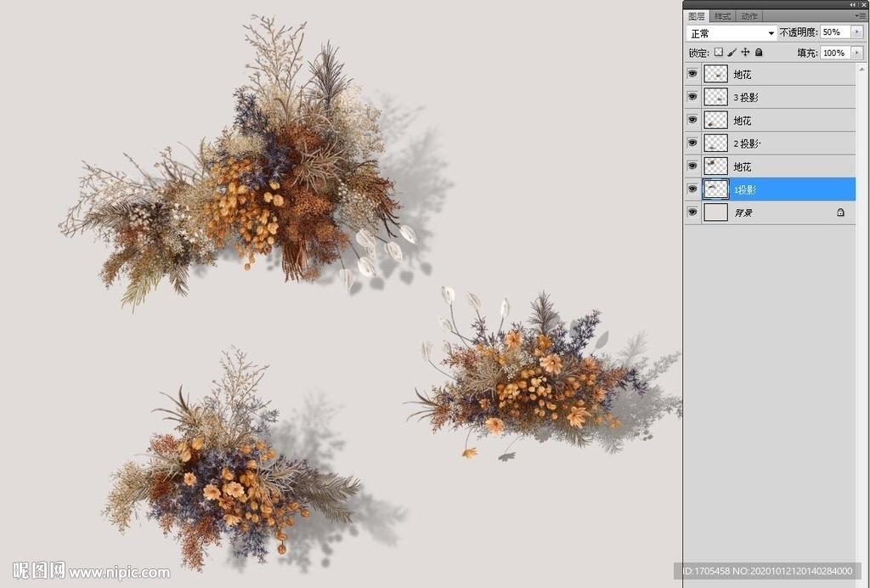Click the 2 投影 layer thumbnail
This screenshot has height=588, width=870.
716,144
